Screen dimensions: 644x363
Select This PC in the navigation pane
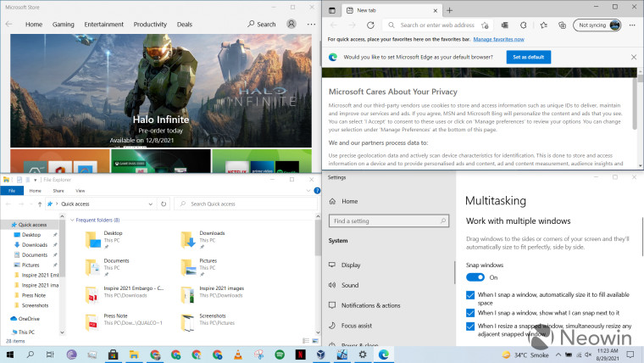coord(24,332)
